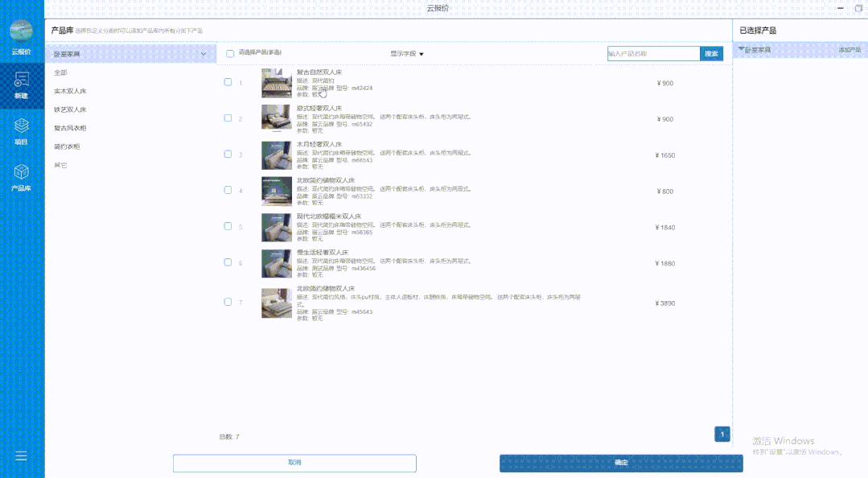Viewport: 868px width, 478px height.
Task: Click the 添加产品 link
Action: point(849,50)
